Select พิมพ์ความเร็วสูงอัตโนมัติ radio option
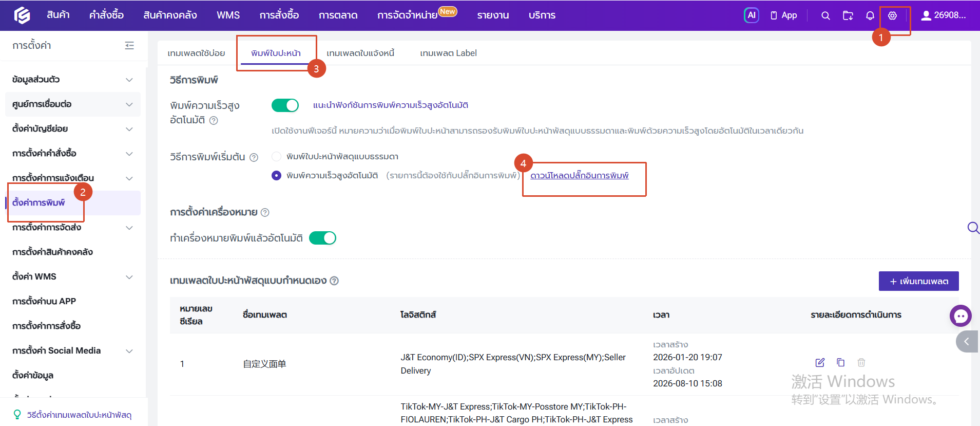 [276, 176]
